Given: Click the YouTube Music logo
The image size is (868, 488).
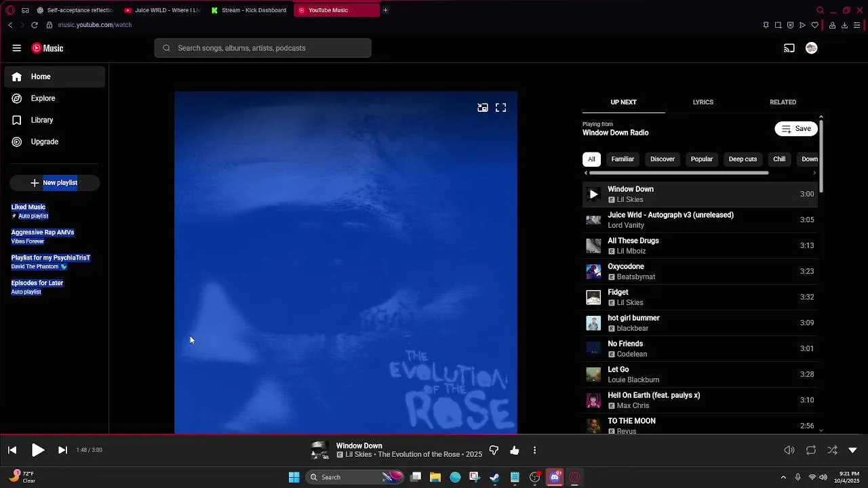Looking at the screenshot, I should [x=47, y=48].
